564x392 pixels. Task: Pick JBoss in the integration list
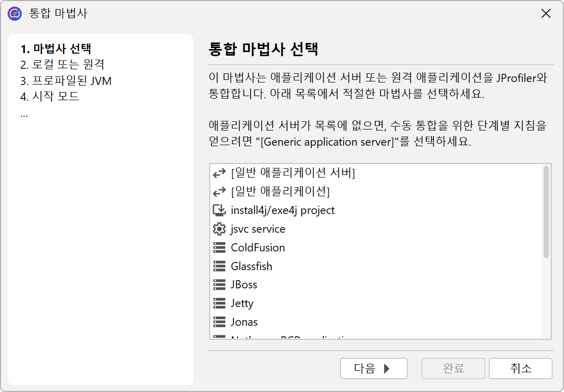[376, 285]
